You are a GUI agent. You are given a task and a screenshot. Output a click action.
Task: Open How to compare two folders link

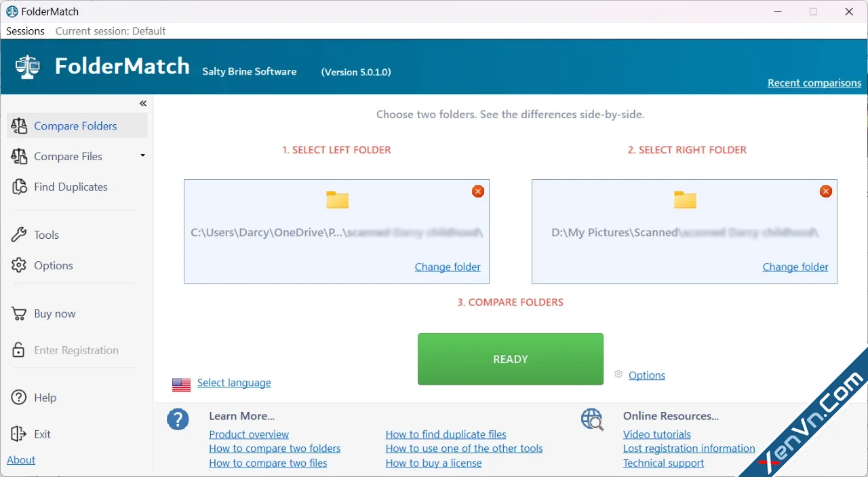tap(275, 449)
